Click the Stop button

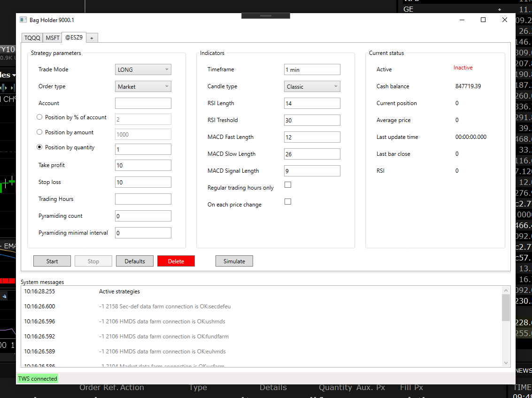93,261
